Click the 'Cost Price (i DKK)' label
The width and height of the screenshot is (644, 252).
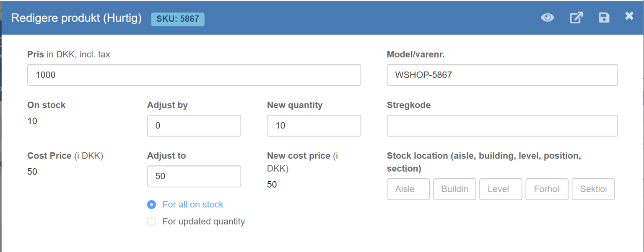65,156
